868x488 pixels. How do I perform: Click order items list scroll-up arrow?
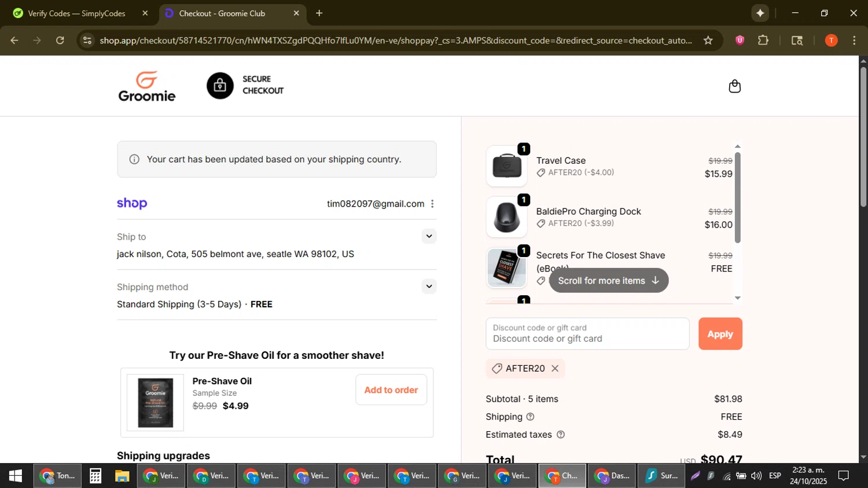click(x=737, y=146)
